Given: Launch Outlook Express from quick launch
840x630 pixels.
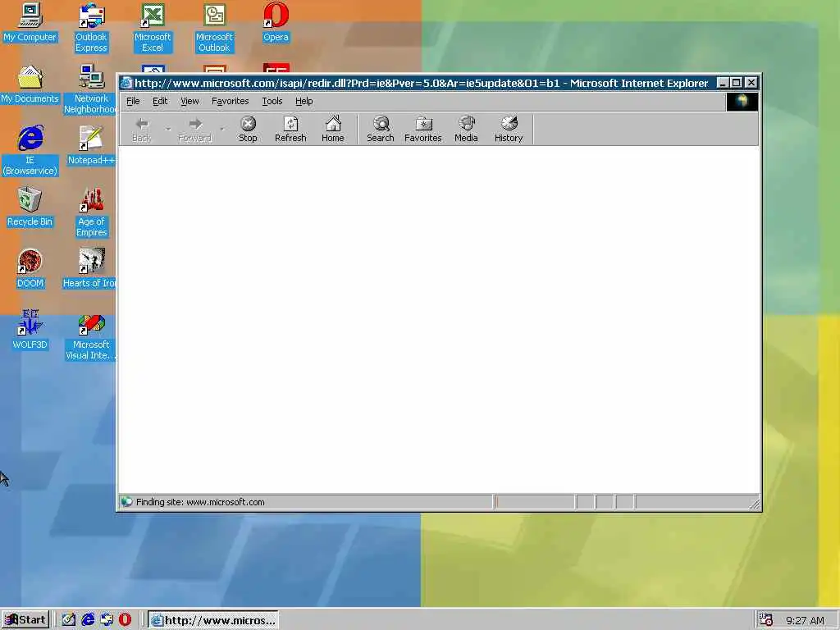Looking at the screenshot, I should (107, 620).
